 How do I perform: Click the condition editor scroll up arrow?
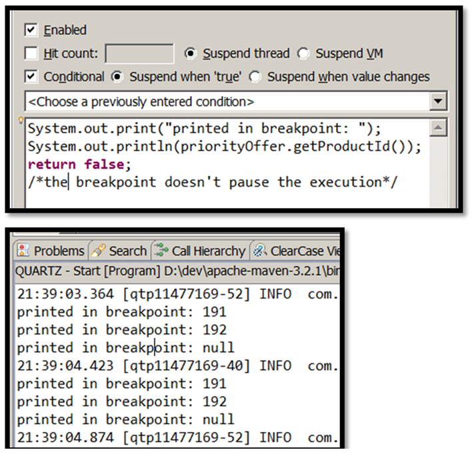coord(437,127)
